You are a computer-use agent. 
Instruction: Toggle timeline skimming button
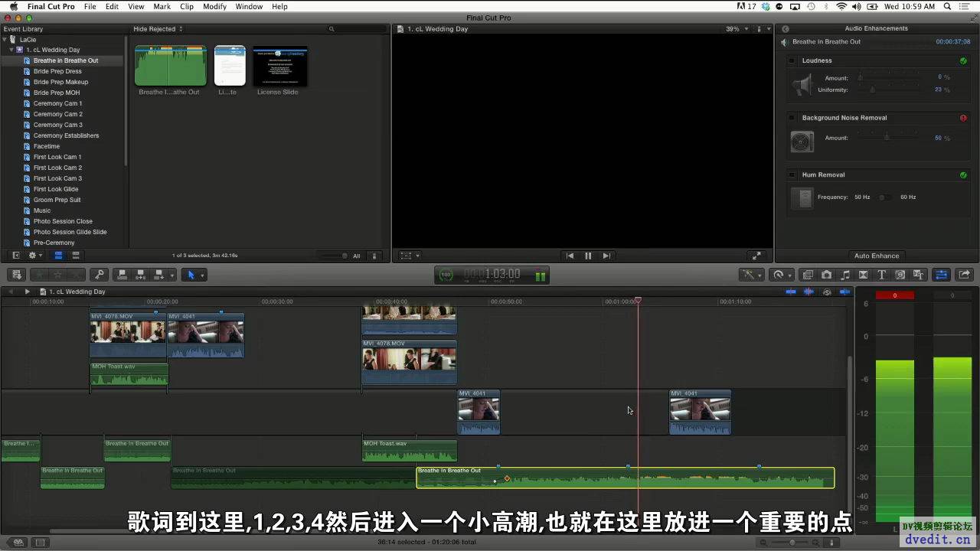[x=791, y=292]
